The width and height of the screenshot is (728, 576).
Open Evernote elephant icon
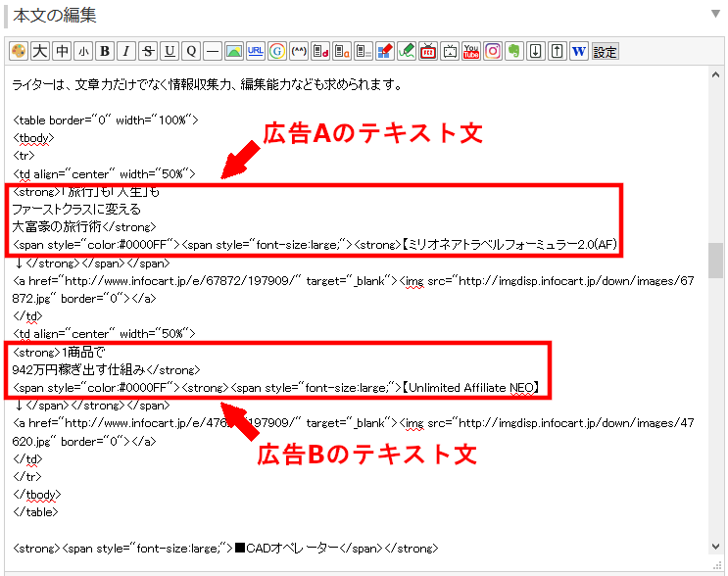pos(514,51)
